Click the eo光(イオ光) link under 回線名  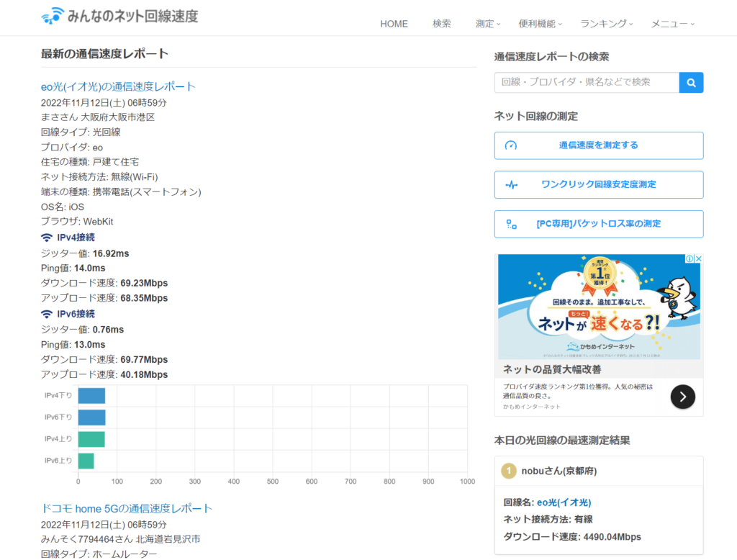[x=564, y=502]
